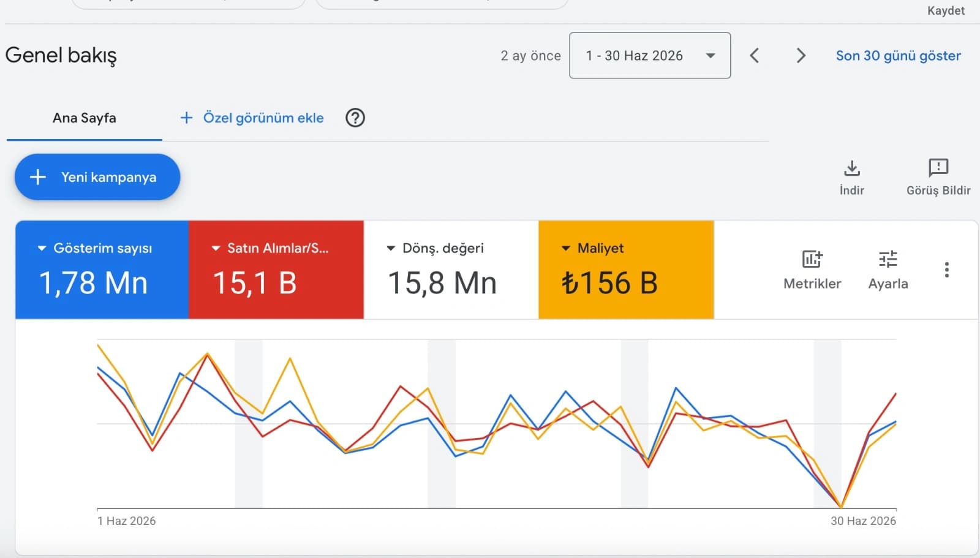Open the Metrikler chart icon
The width and height of the screenshot is (980, 558).
tap(812, 259)
